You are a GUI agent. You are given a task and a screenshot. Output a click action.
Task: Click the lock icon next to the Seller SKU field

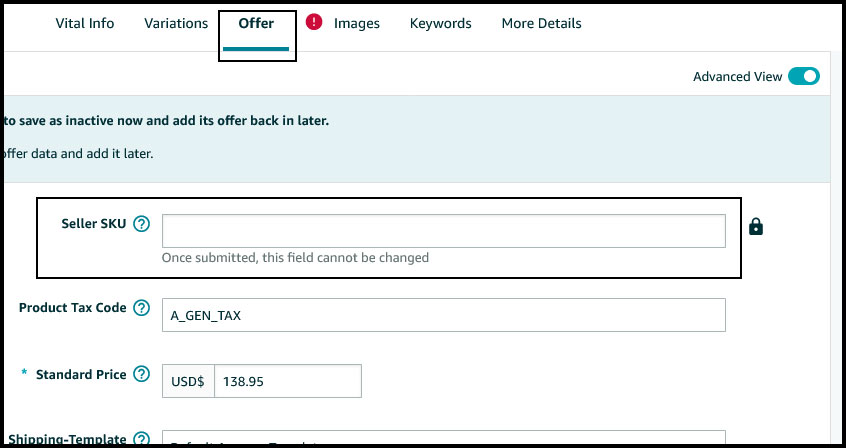(756, 228)
